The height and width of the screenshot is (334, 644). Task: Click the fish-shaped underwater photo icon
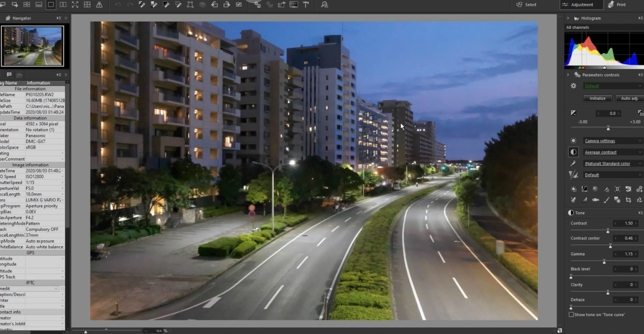click(595, 200)
